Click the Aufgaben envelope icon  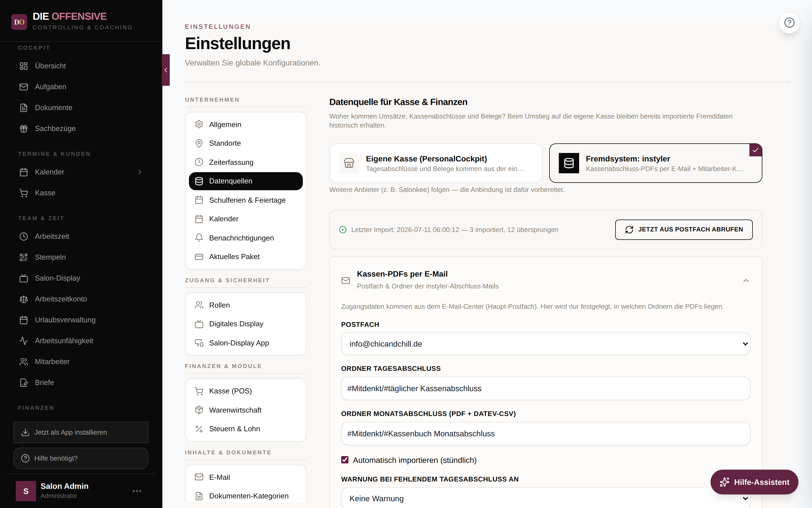tap(23, 87)
